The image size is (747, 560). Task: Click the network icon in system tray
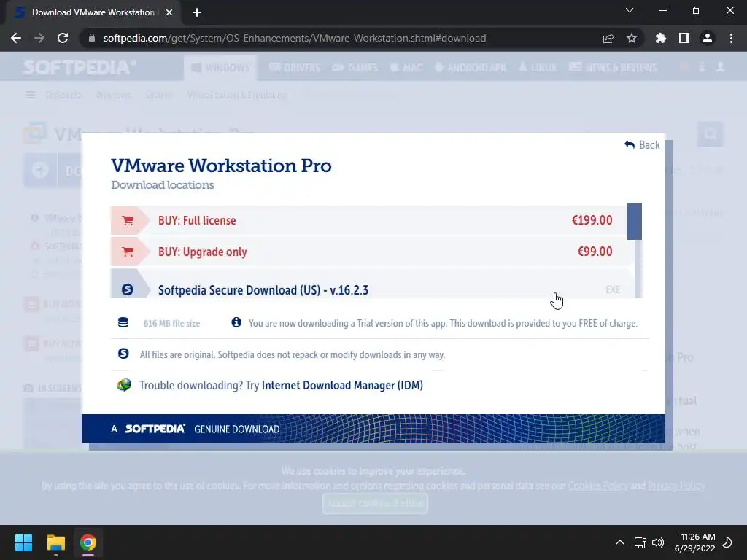pos(640,542)
